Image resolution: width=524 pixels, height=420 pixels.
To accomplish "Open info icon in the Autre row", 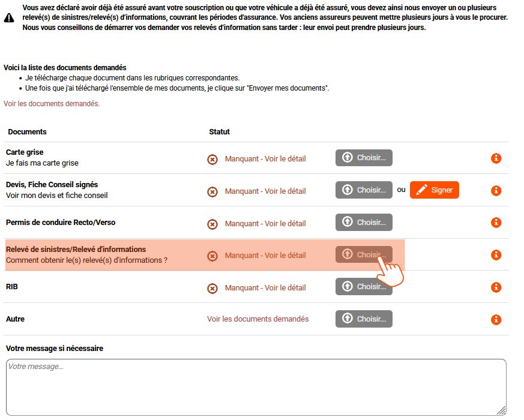I will click(496, 320).
